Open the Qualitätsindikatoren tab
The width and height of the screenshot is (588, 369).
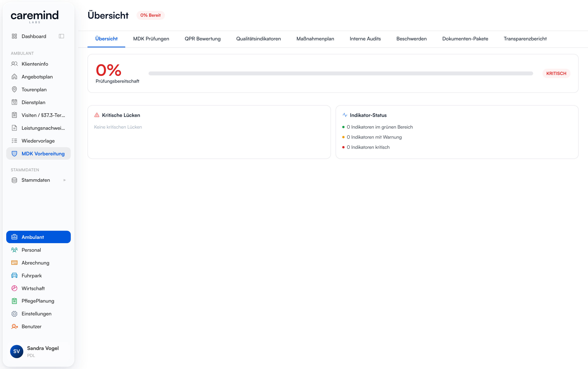pos(258,39)
